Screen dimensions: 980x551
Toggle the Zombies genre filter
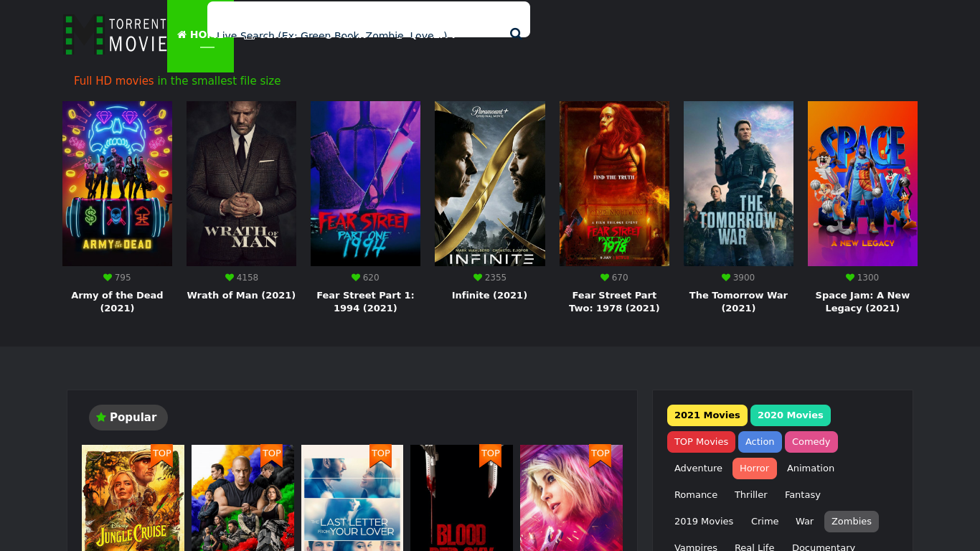(851, 522)
